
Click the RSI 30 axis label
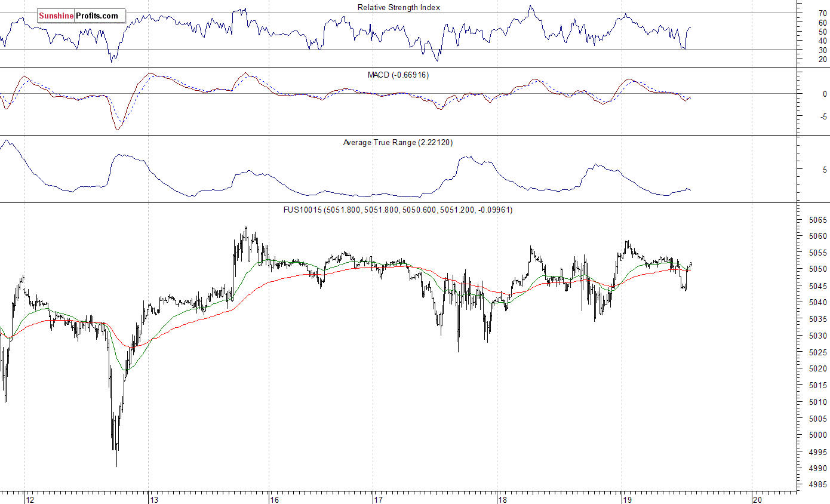[x=822, y=50]
